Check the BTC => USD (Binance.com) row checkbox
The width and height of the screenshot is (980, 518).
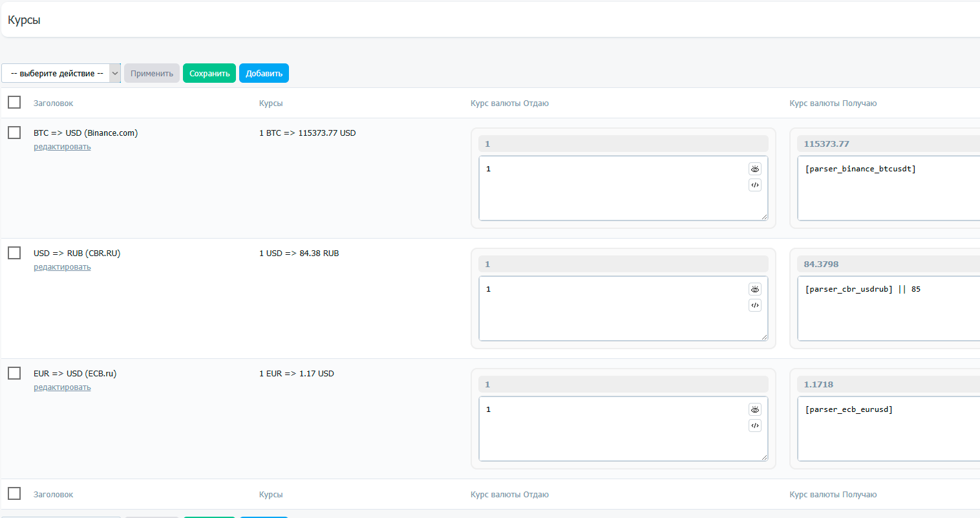click(14, 133)
